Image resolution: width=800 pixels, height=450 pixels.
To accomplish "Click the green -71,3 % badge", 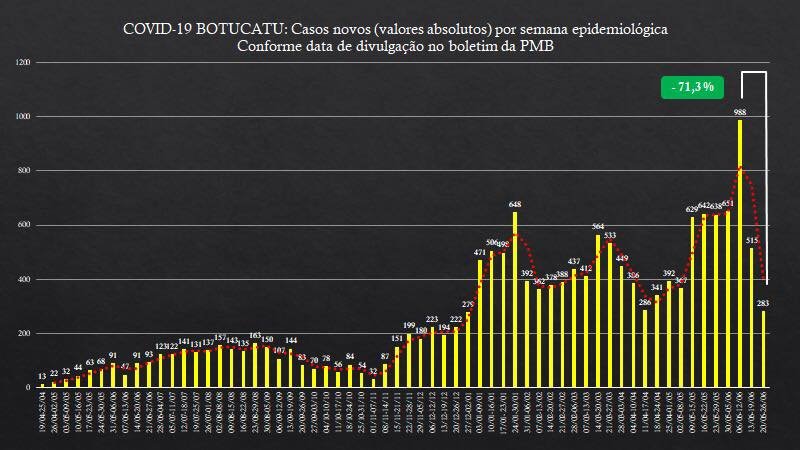I will 690,88.
